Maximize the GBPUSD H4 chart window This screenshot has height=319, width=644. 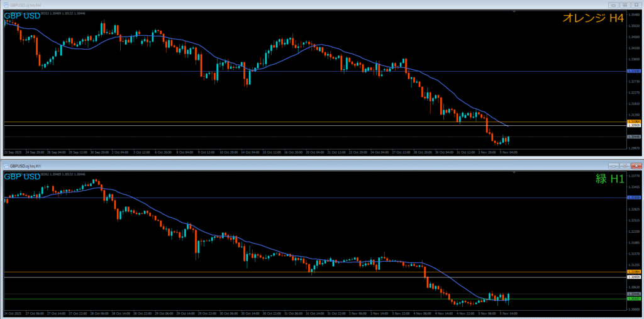[x=625, y=4]
